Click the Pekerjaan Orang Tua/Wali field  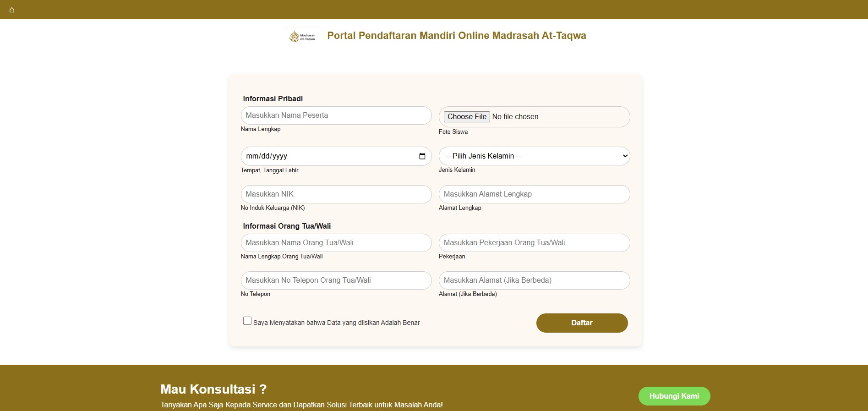[x=534, y=243]
